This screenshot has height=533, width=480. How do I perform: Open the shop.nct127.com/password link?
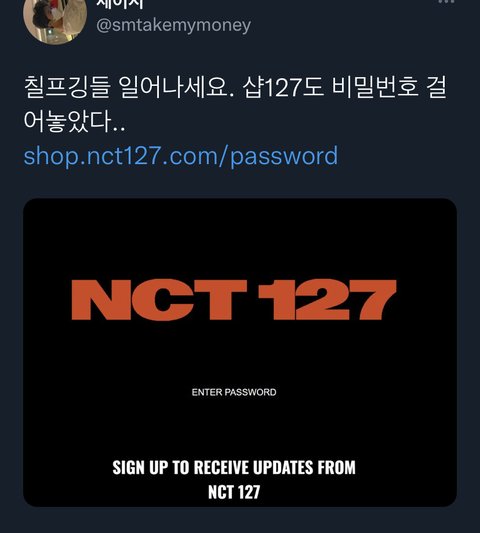[181, 156]
